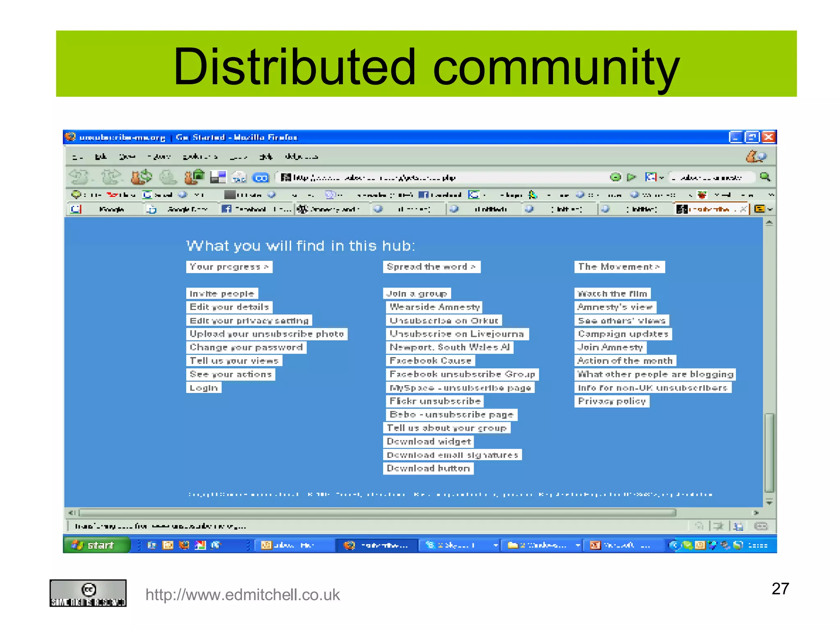Switch to the Facebook tab
840x630 pixels.
[x=257, y=209]
